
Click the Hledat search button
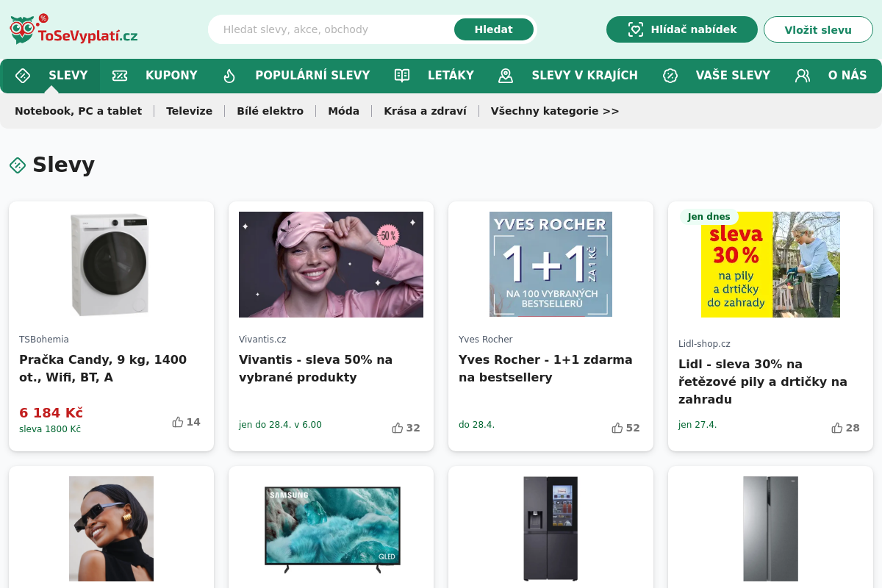(x=494, y=29)
